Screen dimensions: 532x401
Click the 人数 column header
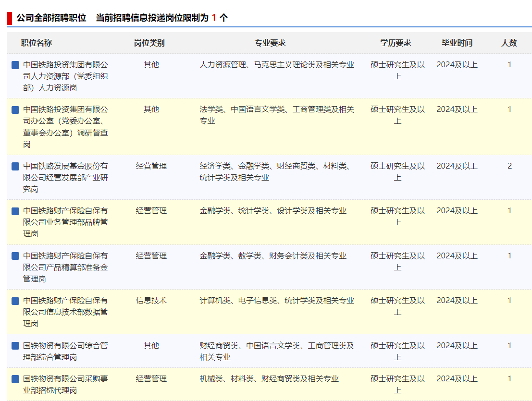pos(509,43)
